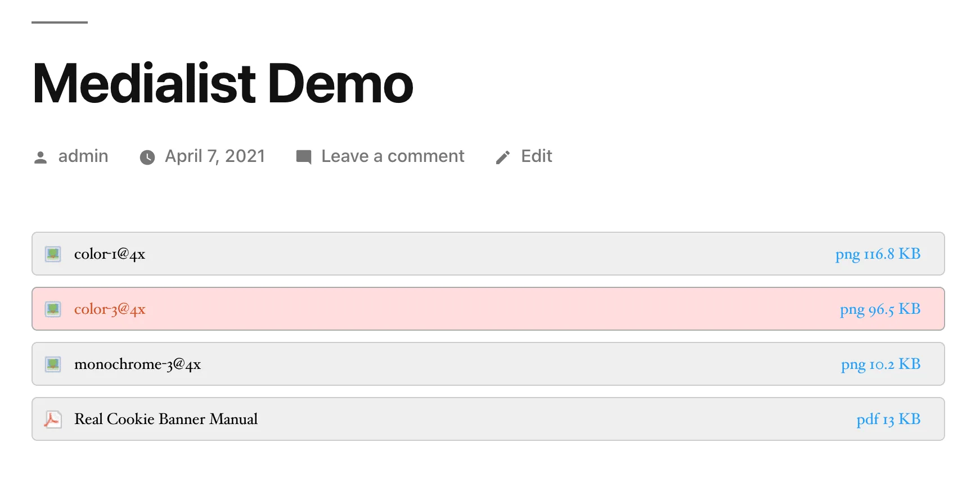Open the April 7, 2021 date link
Viewport: 980px width, 478px height.
(x=215, y=156)
